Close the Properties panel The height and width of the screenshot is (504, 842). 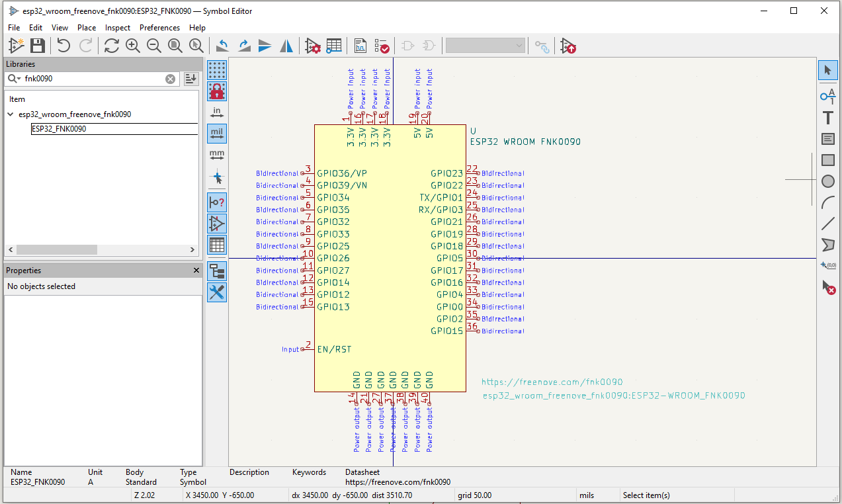[x=196, y=271]
